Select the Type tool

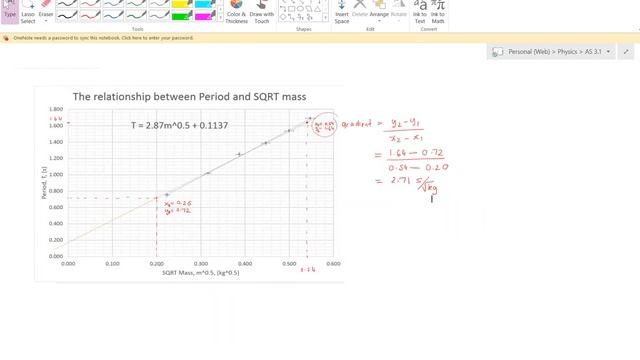point(10,11)
